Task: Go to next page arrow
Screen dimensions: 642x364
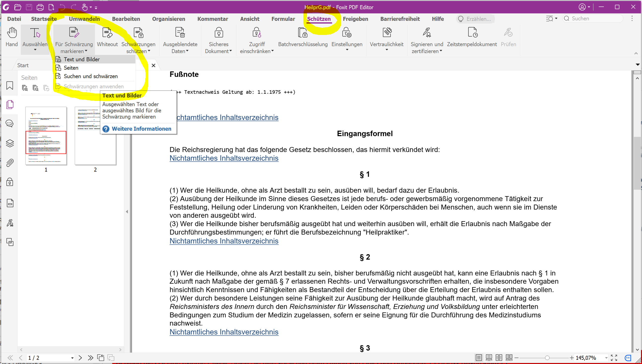Action: coord(80,358)
